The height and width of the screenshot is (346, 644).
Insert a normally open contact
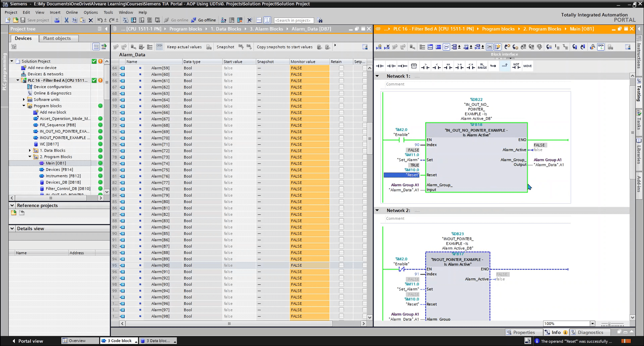380,66
